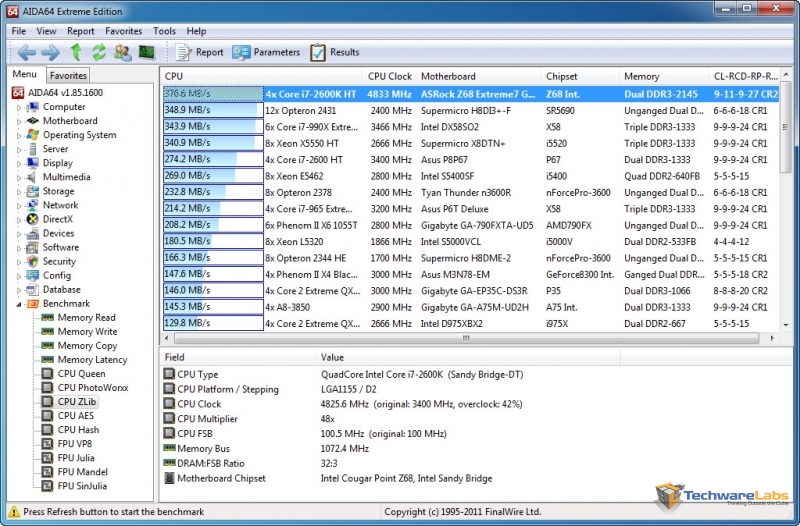
Task: Select the Security shield icon
Action: coord(33,261)
